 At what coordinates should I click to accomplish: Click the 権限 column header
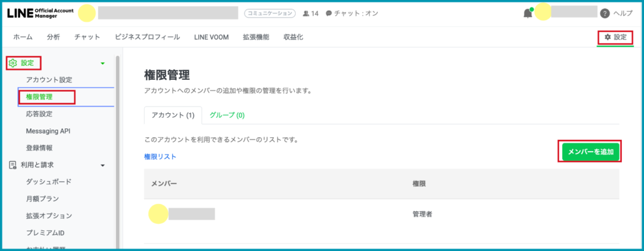pyautogui.click(x=419, y=184)
